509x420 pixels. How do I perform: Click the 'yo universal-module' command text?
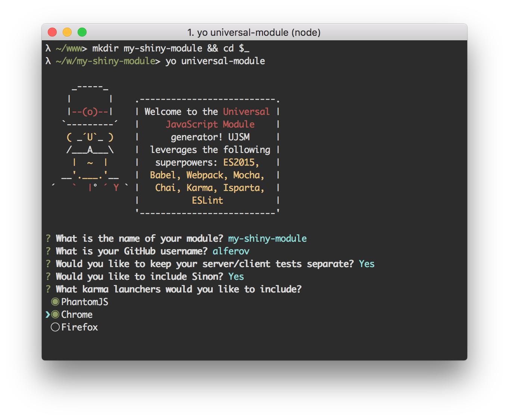coord(215,61)
